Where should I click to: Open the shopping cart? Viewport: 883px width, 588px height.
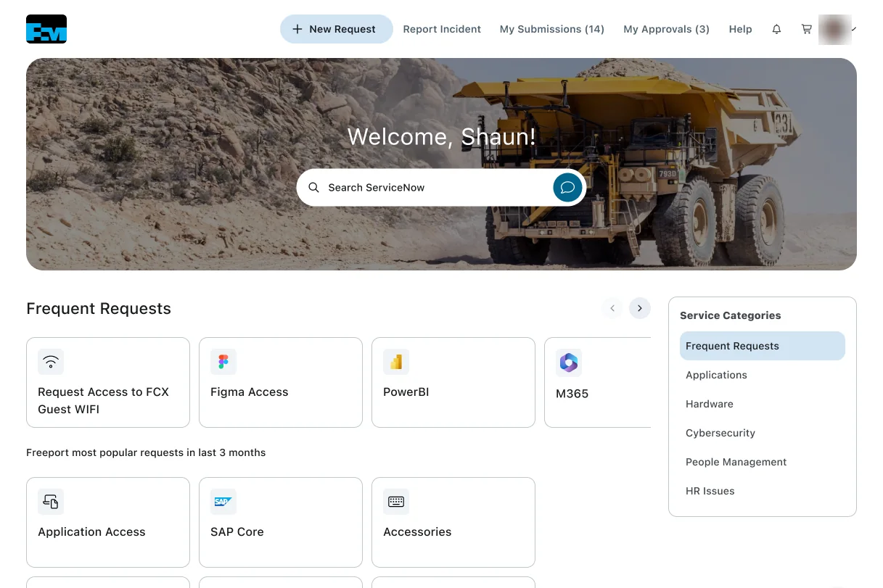[x=806, y=29]
